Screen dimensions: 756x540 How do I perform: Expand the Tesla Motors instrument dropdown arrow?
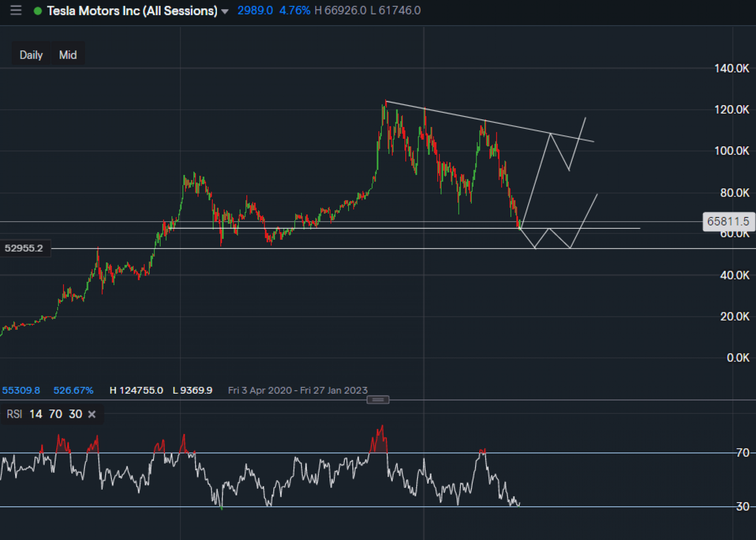click(x=225, y=11)
